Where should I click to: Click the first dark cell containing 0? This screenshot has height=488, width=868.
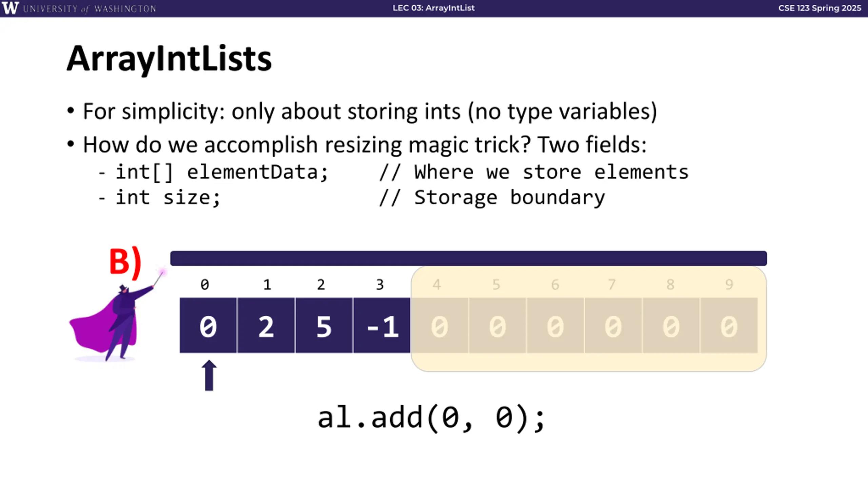208,325
